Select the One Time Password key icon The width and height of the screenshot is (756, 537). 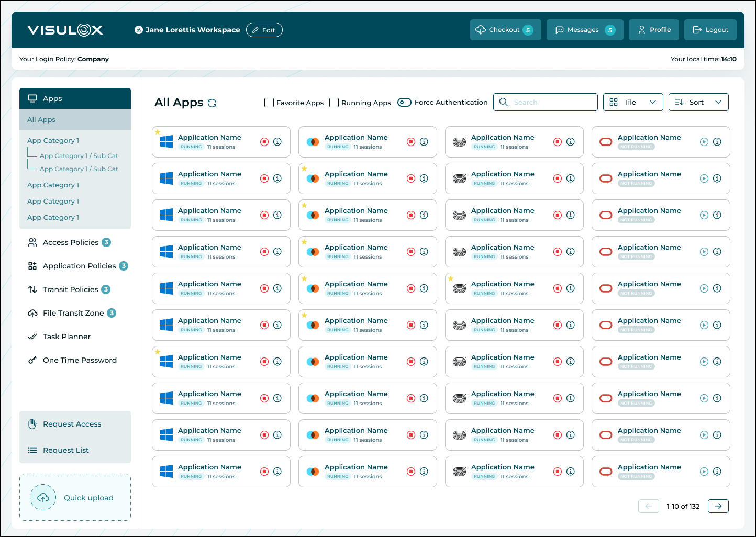click(x=32, y=360)
